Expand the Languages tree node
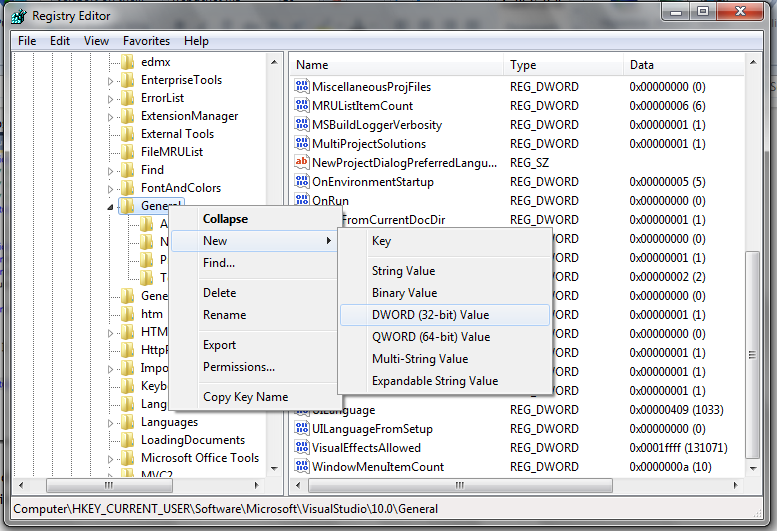This screenshot has height=531, width=777. (x=111, y=423)
